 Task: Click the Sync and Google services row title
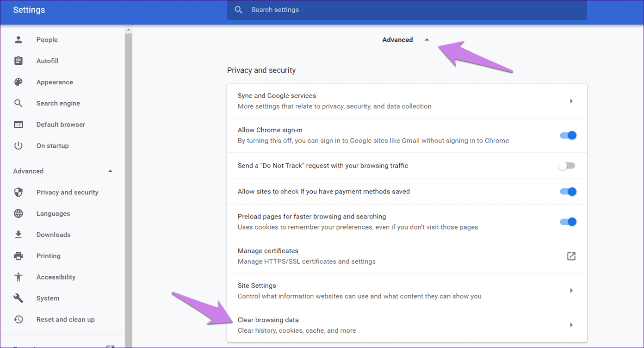click(277, 96)
